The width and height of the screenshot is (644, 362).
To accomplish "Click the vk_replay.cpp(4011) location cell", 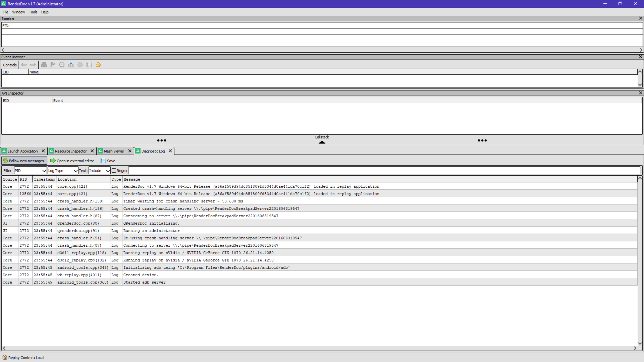I will coord(83,275).
